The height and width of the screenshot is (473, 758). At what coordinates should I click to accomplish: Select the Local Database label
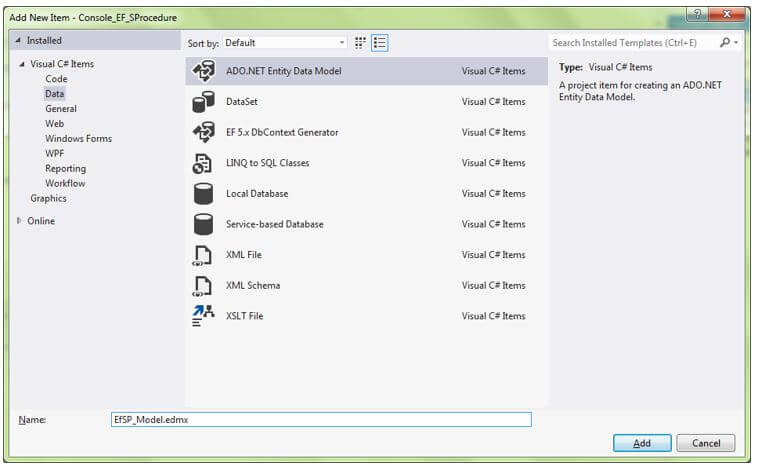click(257, 193)
